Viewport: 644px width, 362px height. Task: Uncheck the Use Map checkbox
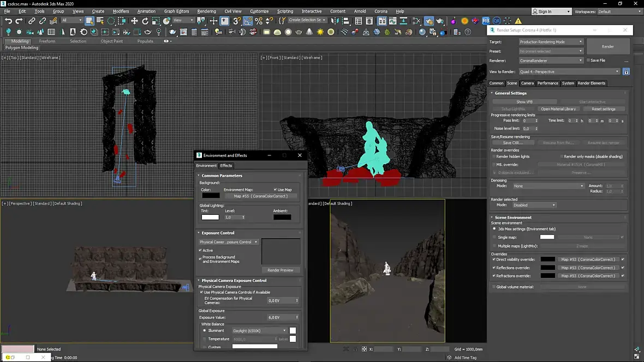point(275,190)
